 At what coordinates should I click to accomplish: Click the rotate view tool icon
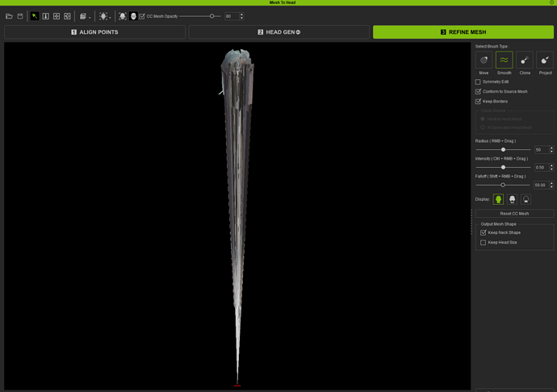pos(67,16)
